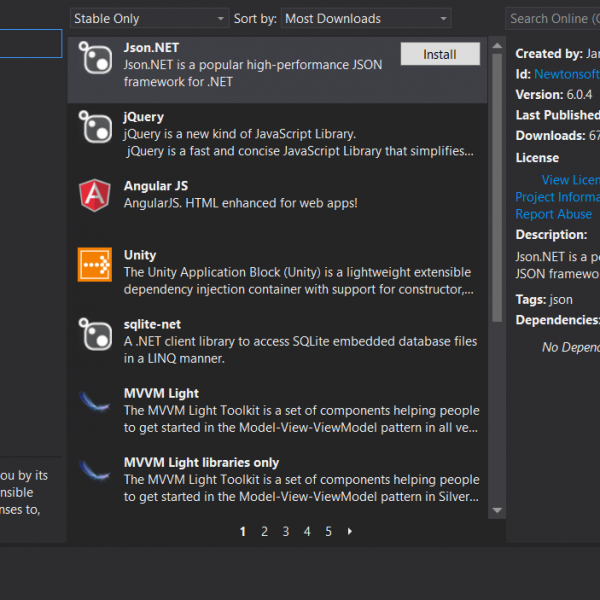
Task: Open the Report Abuse link
Action: tap(553, 214)
